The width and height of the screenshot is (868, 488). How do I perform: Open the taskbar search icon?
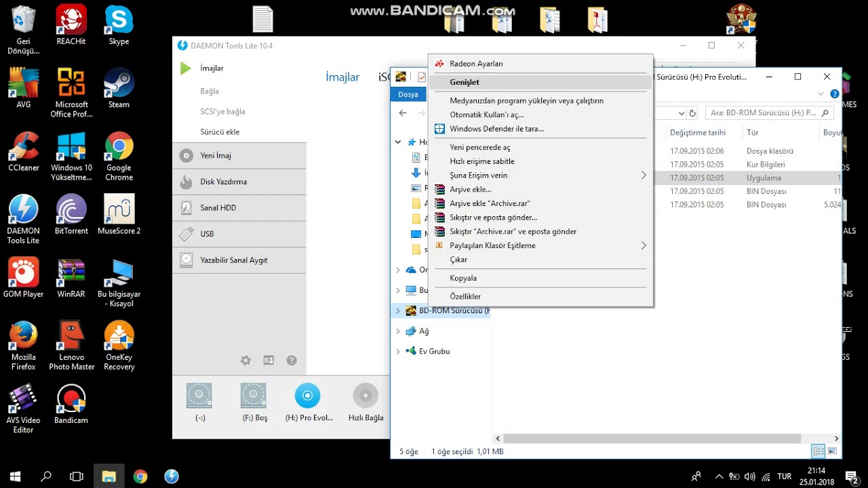pos(46,476)
